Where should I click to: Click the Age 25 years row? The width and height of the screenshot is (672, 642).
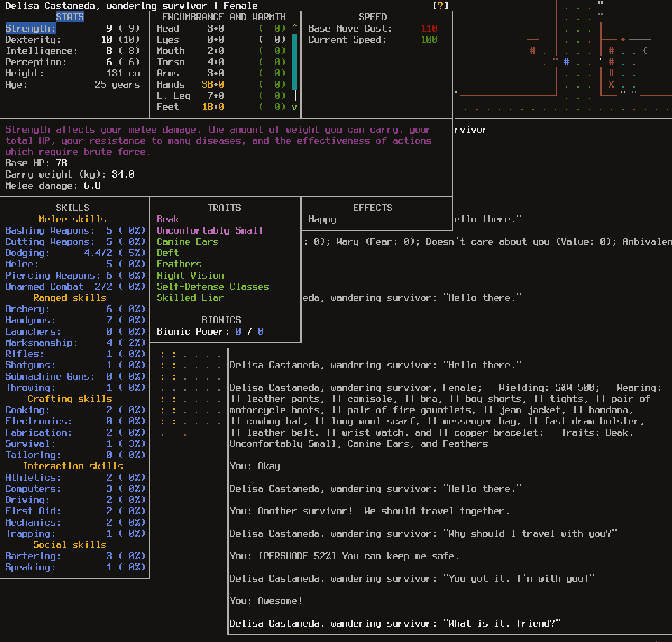(72, 84)
